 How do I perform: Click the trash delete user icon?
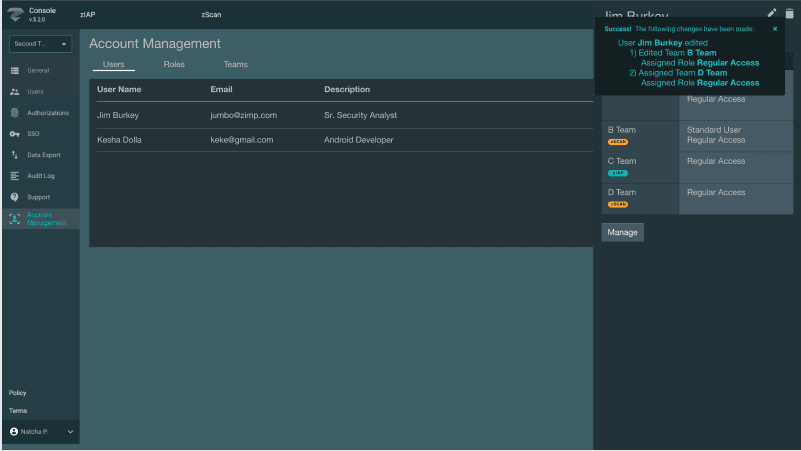pyautogui.click(x=788, y=13)
